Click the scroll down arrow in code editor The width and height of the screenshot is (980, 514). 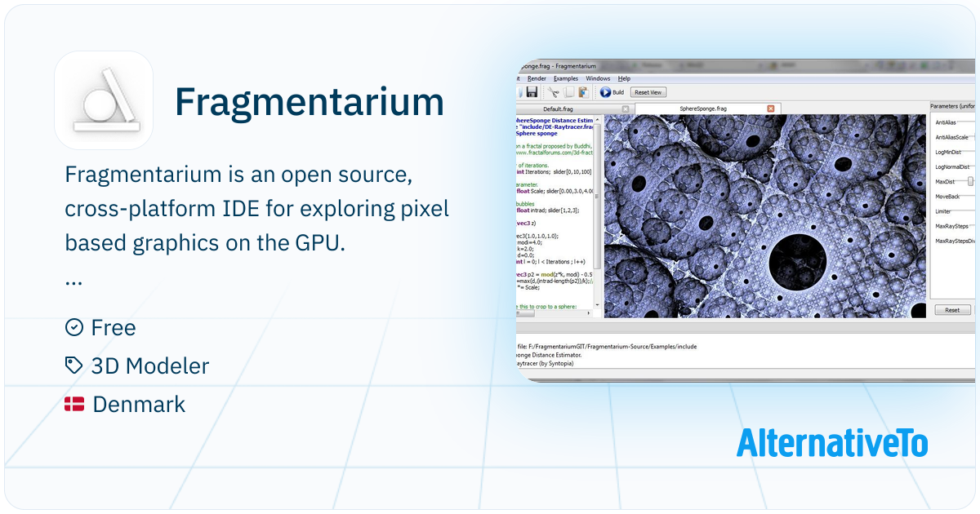coord(597,304)
